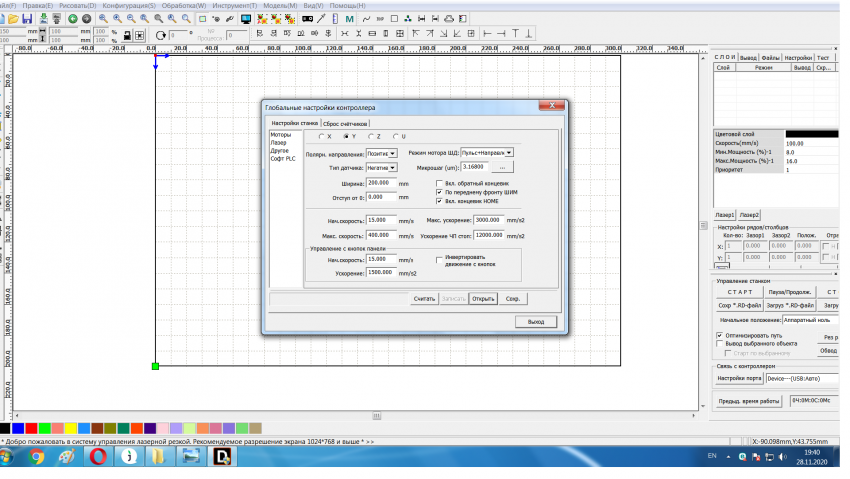The width and height of the screenshot is (850, 479).
Task: Click the padlock aspect ratio icon
Action: click(128, 35)
